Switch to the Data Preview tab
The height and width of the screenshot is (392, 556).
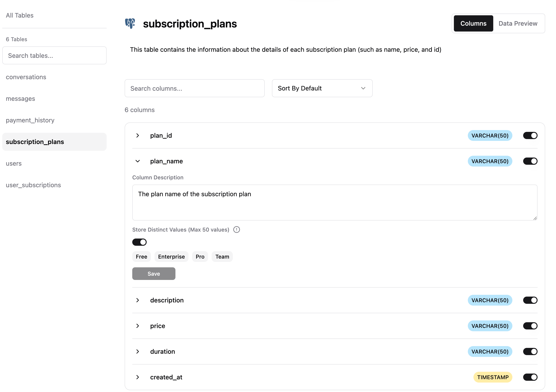click(x=518, y=23)
